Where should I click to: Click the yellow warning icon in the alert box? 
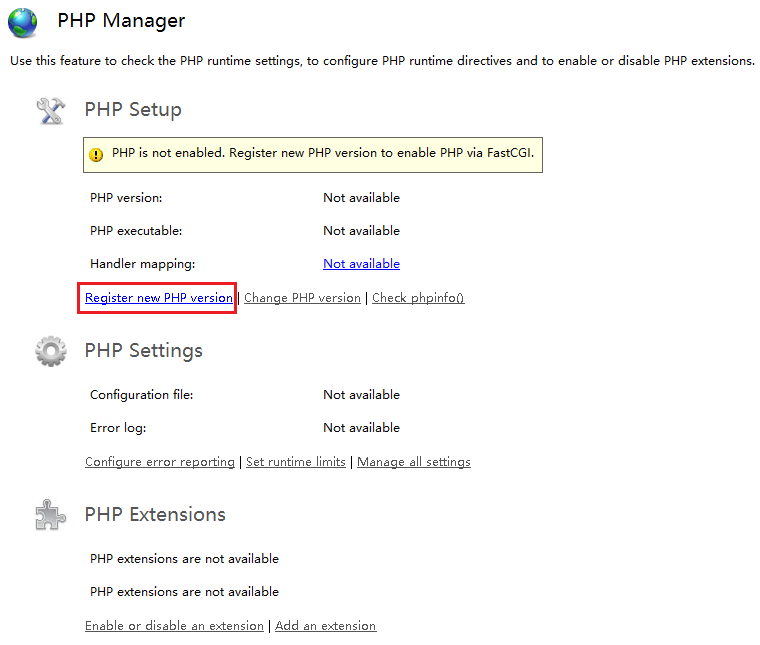coord(96,155)
